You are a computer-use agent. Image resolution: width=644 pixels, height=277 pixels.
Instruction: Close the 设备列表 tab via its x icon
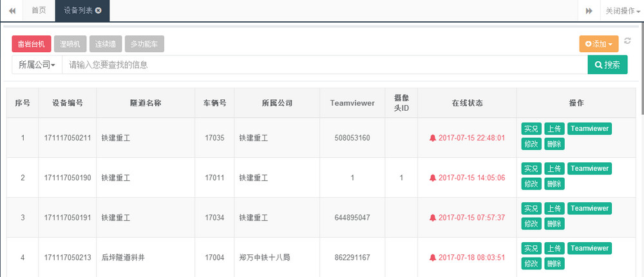(98, 11)
